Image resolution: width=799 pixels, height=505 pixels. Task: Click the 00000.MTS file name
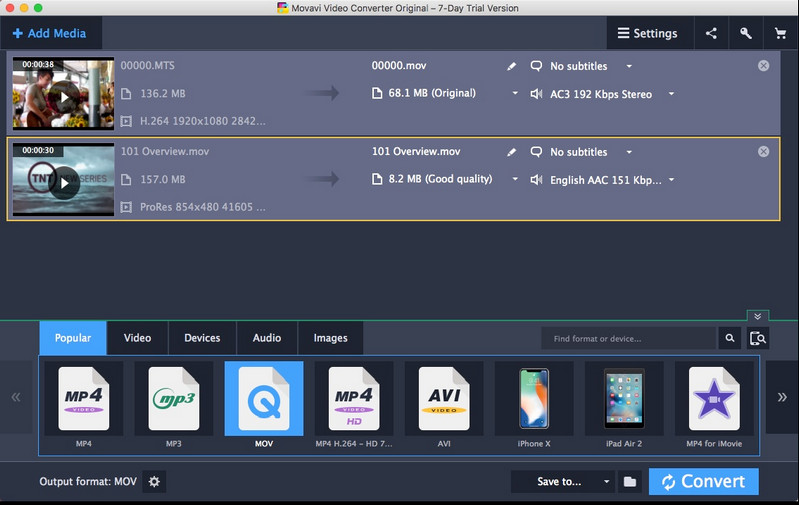pyautogui.click(x=148, y=66)
